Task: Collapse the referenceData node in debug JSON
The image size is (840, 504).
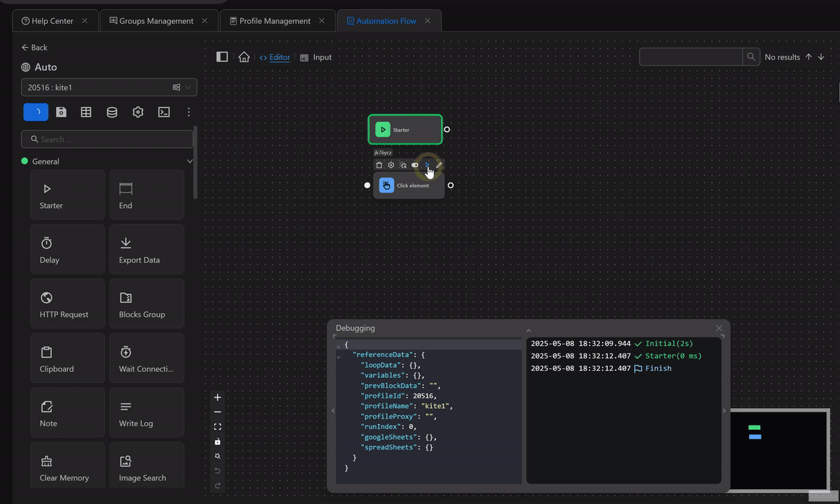Action: click(339, 356)
